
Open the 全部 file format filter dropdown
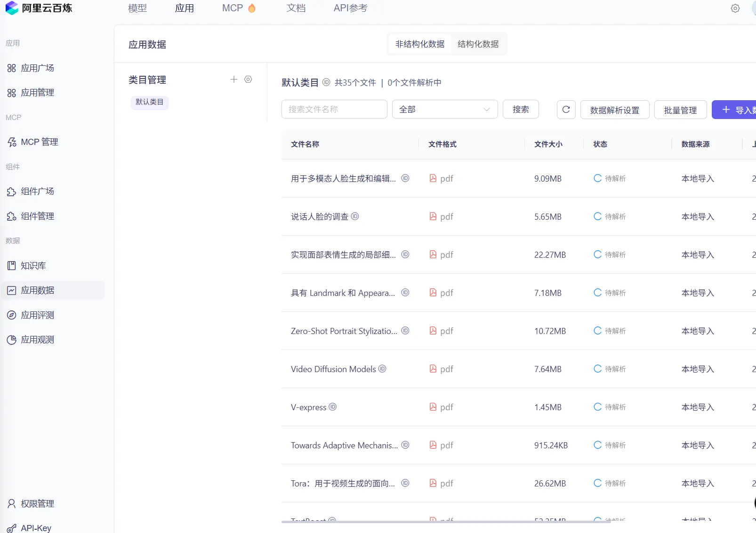pos(444,109)
